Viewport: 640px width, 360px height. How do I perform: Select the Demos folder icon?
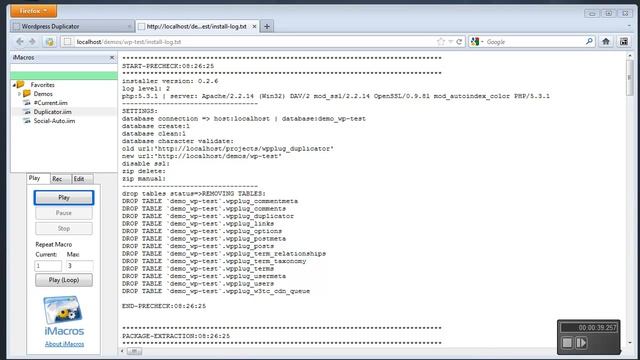[27, 93]
